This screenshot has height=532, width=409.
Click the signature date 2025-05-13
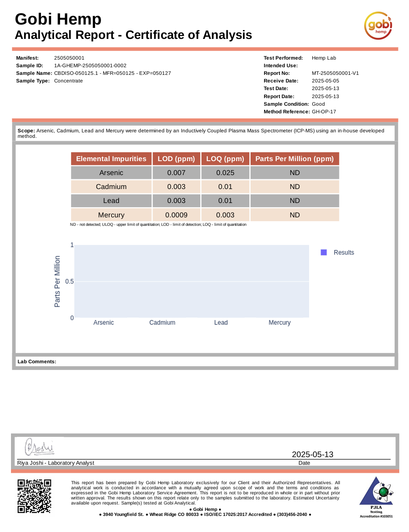click(312, 454)
